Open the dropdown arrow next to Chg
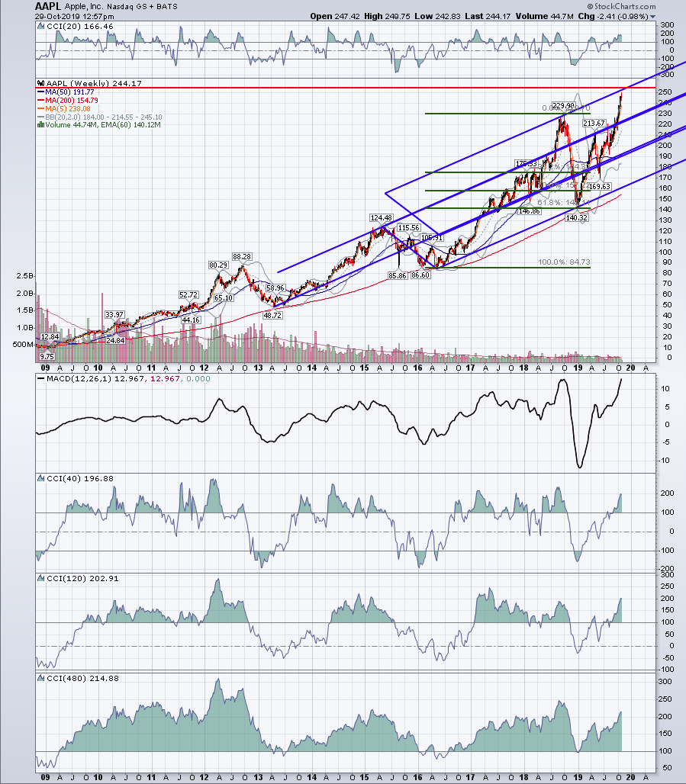 [x=652, y=17]
